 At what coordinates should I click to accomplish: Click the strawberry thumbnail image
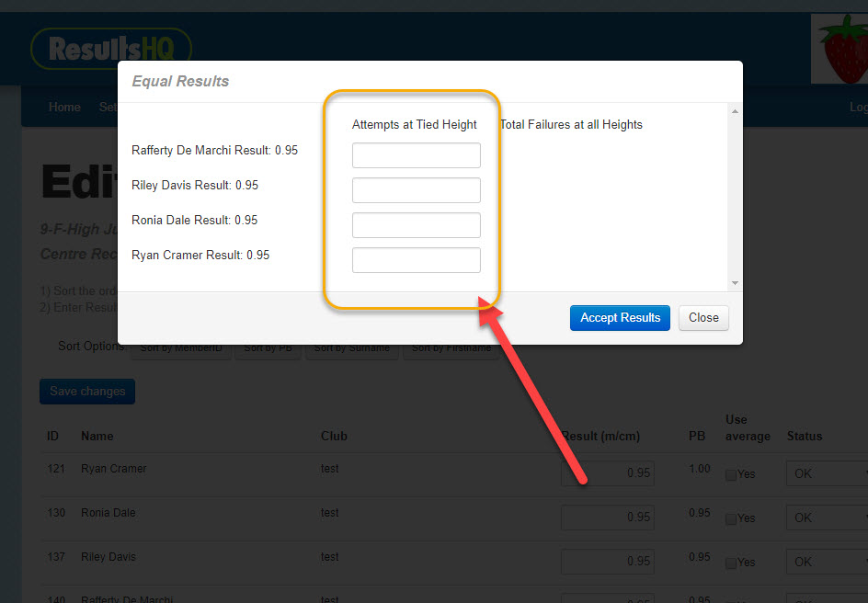click(x=839, y=49)
